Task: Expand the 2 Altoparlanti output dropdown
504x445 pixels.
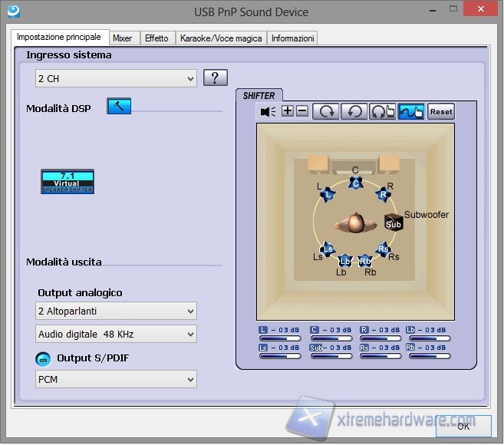Action: click(116, 311)
